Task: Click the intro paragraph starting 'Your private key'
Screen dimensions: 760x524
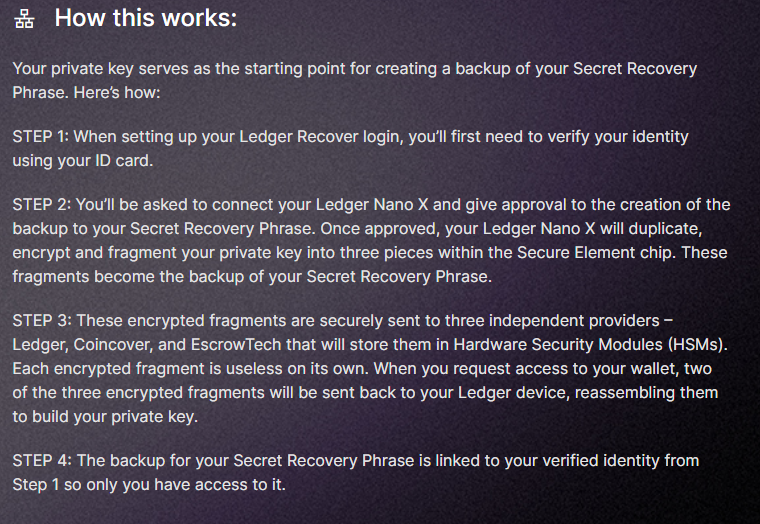Action: pos(355,80)
